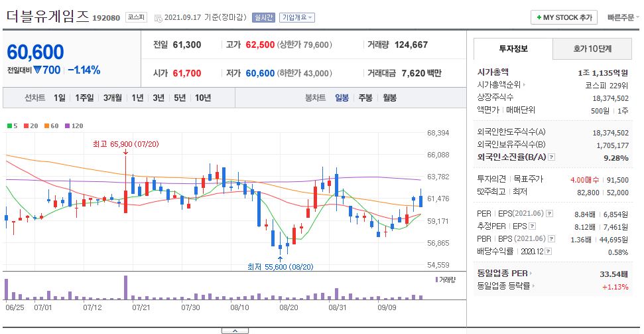644x334 pixels.
Task: Click the 목표주가 value 91,500
Action: [x=617, y=180]
